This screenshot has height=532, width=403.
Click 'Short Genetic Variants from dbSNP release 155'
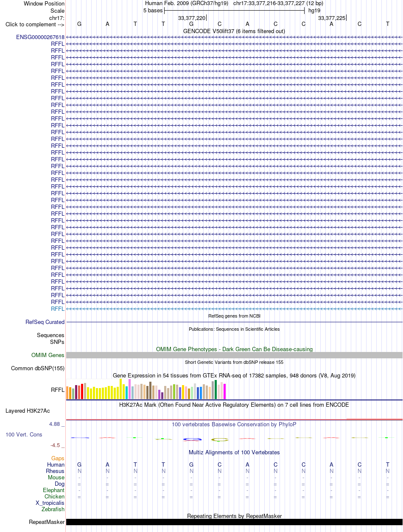[x=234, y=362]
